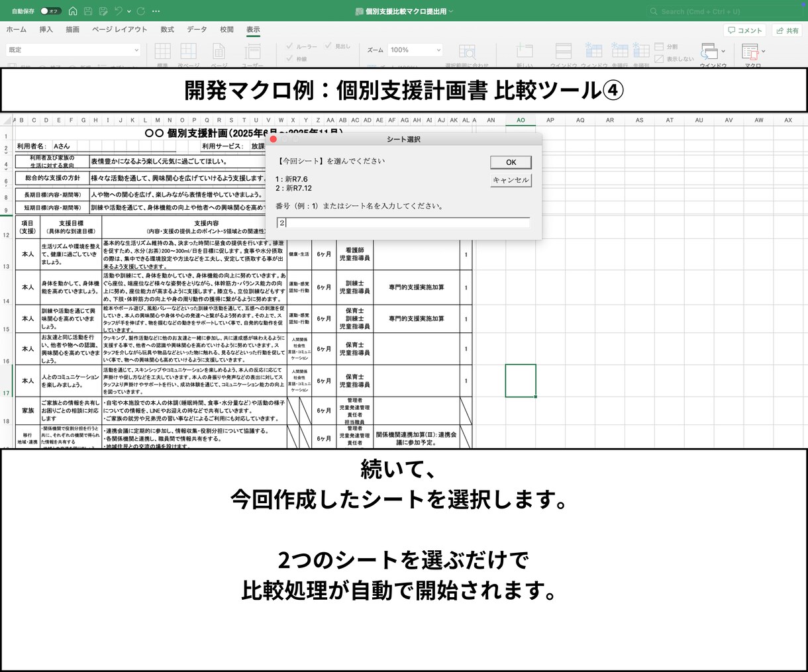Open the 既定 sheet view dropdown
808x672 pixels.
(x=74, y=50)
